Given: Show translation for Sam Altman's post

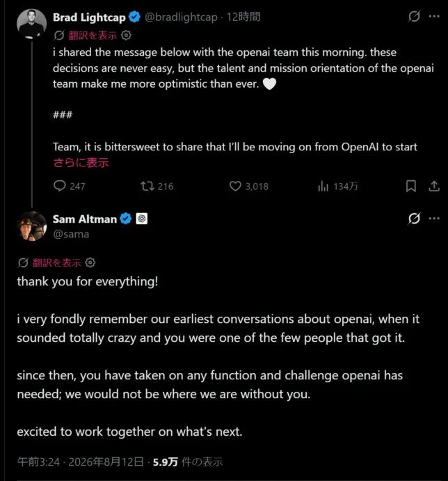Looking at the screenshot, I should click(x=57, y=262).
